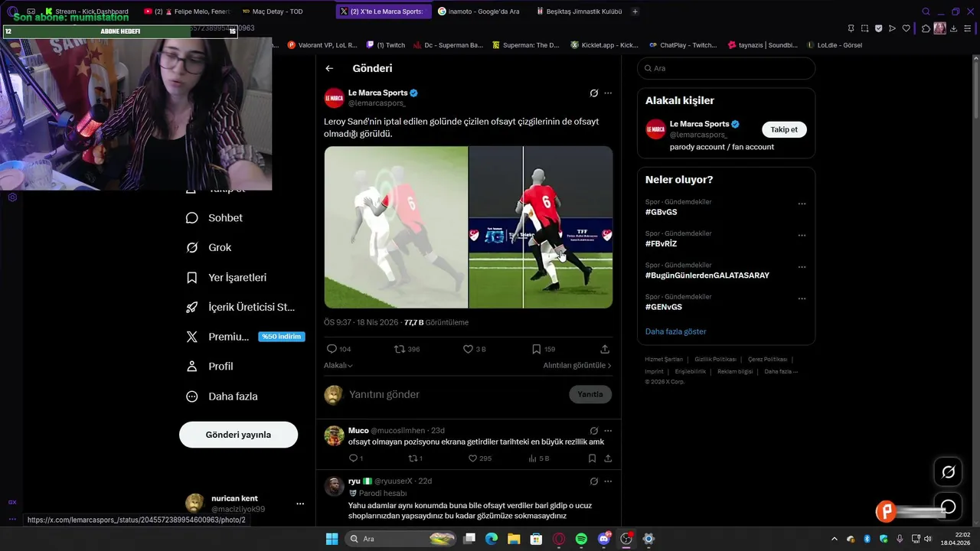Open the right offside image with player 6
The image size is (980, 551).
click(x=541, y=227)
